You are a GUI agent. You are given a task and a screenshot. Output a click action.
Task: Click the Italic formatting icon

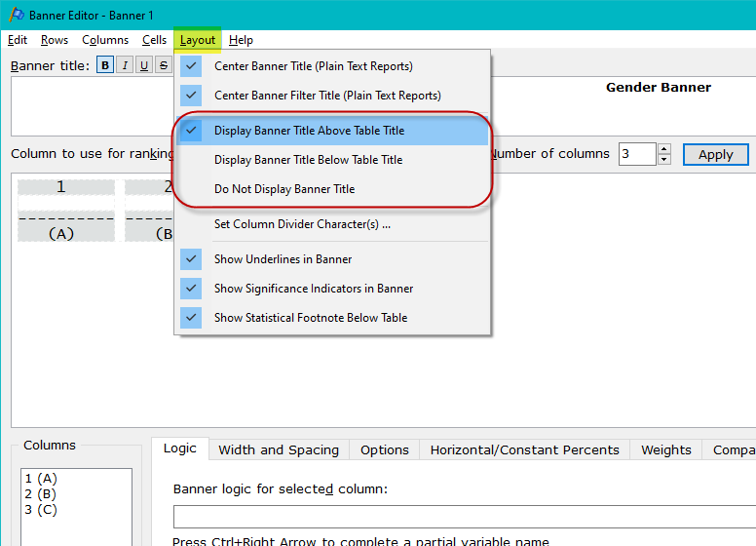[125, 65]
